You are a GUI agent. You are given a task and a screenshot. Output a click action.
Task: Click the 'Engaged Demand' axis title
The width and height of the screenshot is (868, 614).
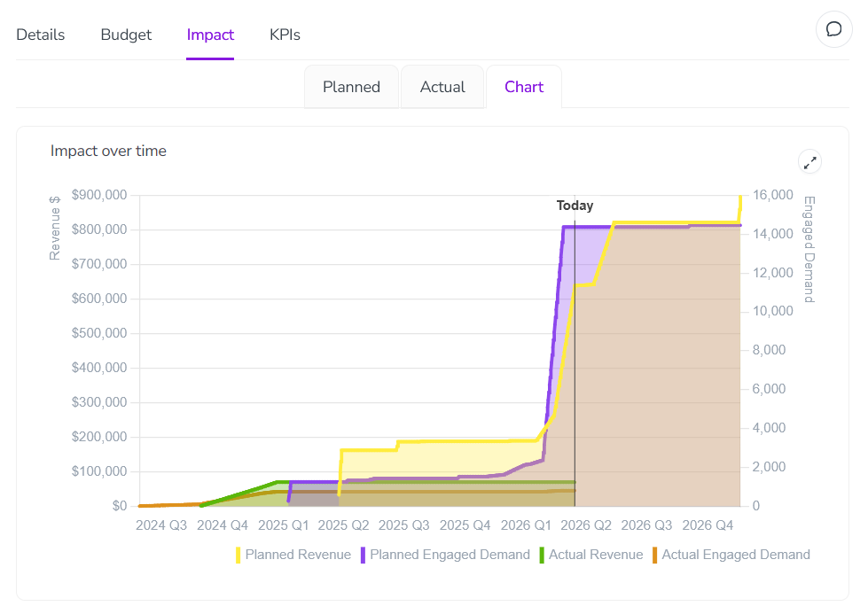click(809, 250)
